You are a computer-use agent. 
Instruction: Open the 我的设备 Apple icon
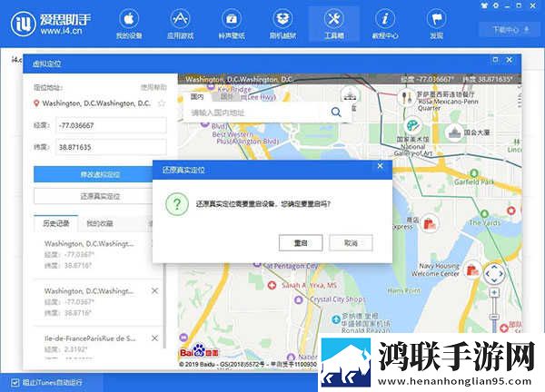pos(129,19)
